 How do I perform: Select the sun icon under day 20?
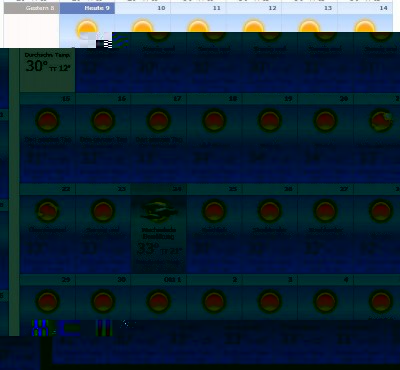click(x=325, y=120)
